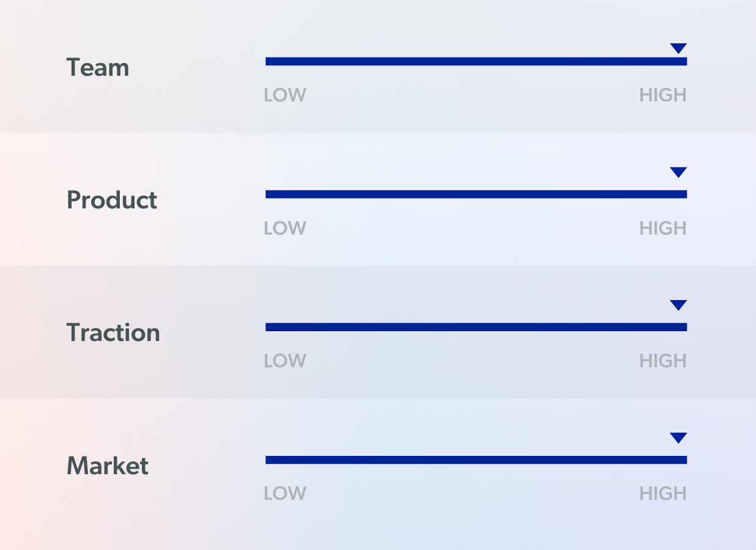Click the Traction rating slider bar
756x550 pixels.
tap(476, 327)
